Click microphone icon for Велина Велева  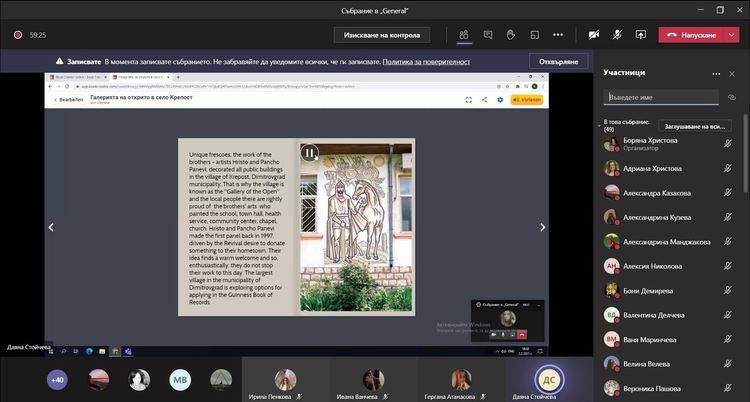click(x=728, y=363)
